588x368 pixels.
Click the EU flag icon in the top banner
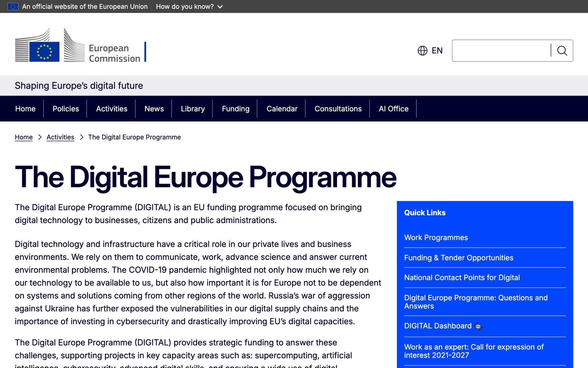13,7
